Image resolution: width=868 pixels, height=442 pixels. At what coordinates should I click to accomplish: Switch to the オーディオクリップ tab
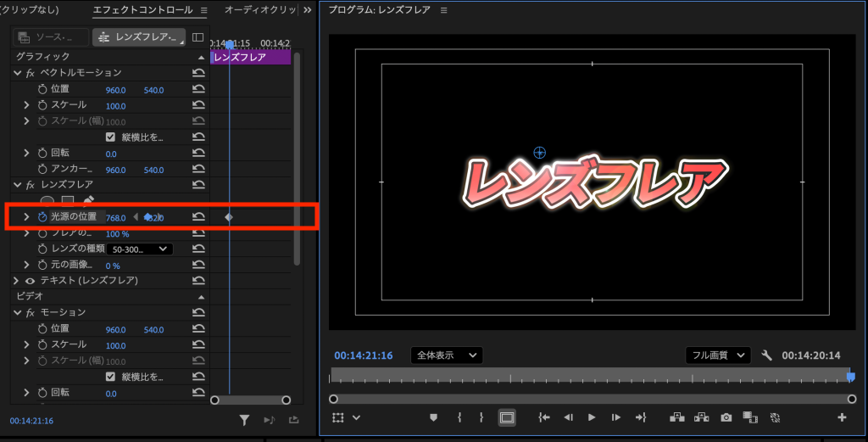[x=260, y=10]
